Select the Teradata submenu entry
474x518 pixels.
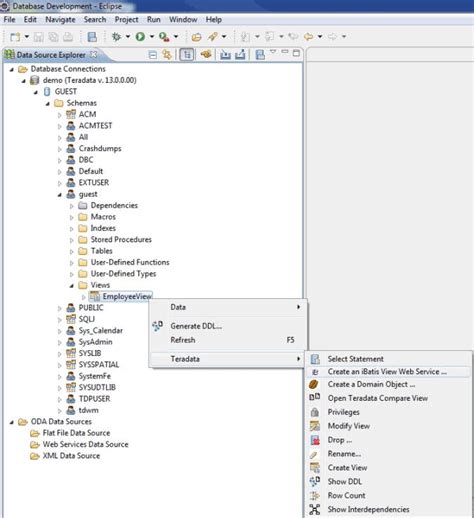(227, 359)
